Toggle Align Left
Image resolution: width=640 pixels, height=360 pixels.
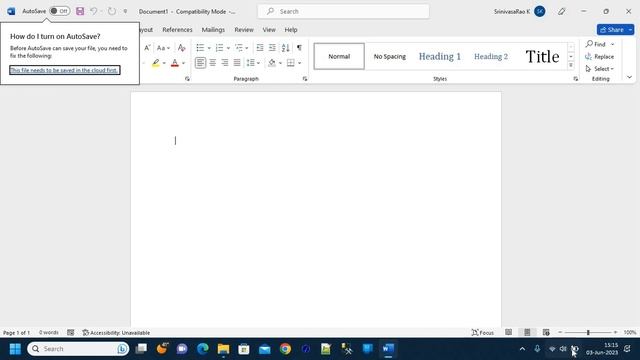200,63
